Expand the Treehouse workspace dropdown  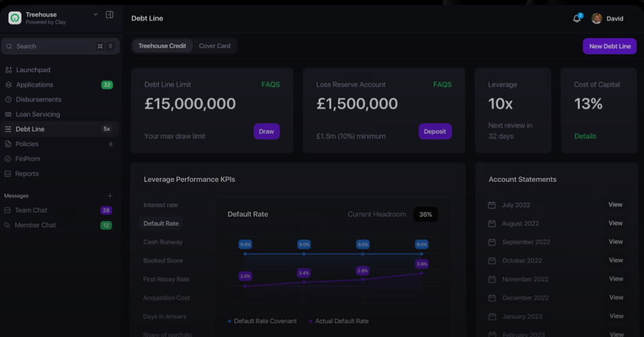pyautogui.click(x=95, y=14)
